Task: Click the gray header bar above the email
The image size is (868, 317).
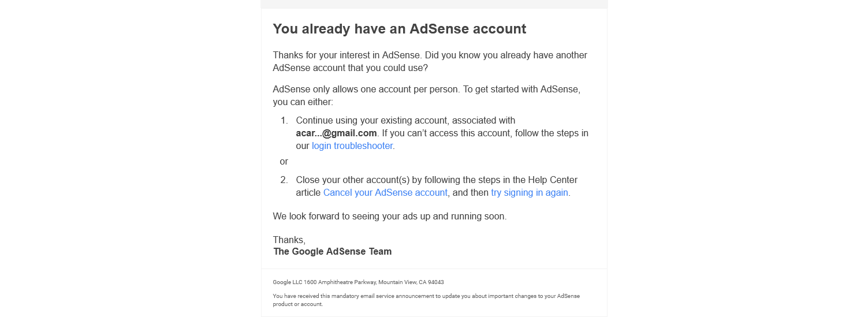Action: coord(434,4)
